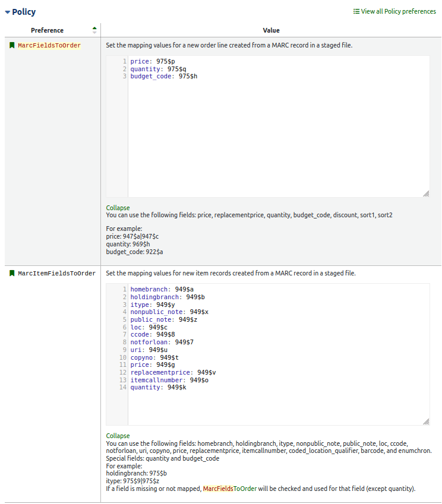Screen dimensions: 442x504
Task: Grab resize handle of MarcFieldsToOrder editor
Action: 426,194
